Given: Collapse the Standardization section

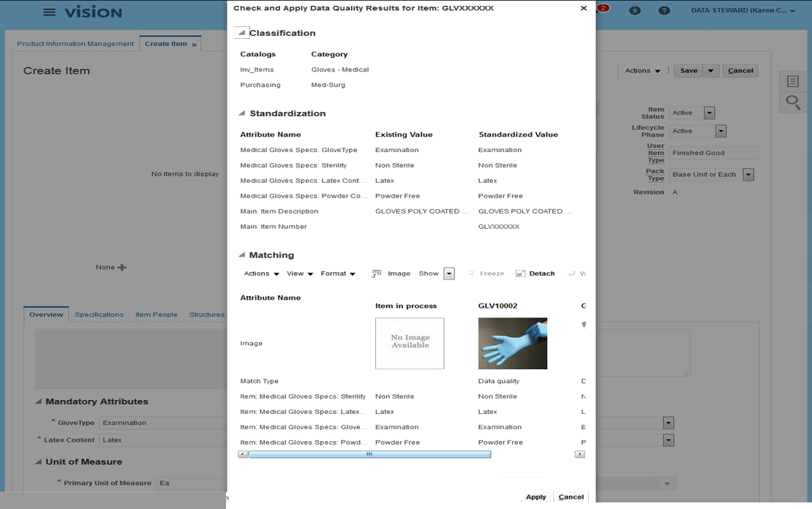Looking at the screenshot, I should pos(241,113).
